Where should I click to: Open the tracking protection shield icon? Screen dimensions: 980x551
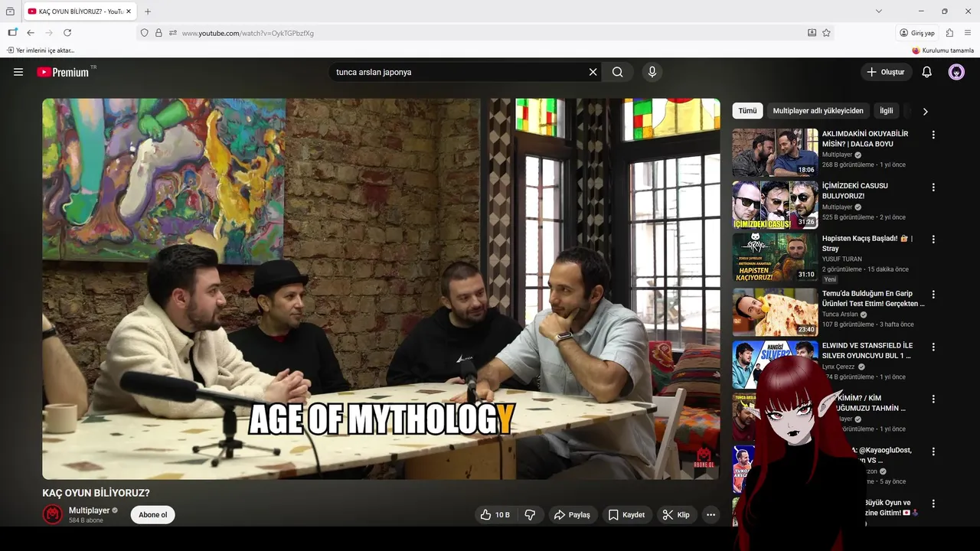click(x=144, y=33)
